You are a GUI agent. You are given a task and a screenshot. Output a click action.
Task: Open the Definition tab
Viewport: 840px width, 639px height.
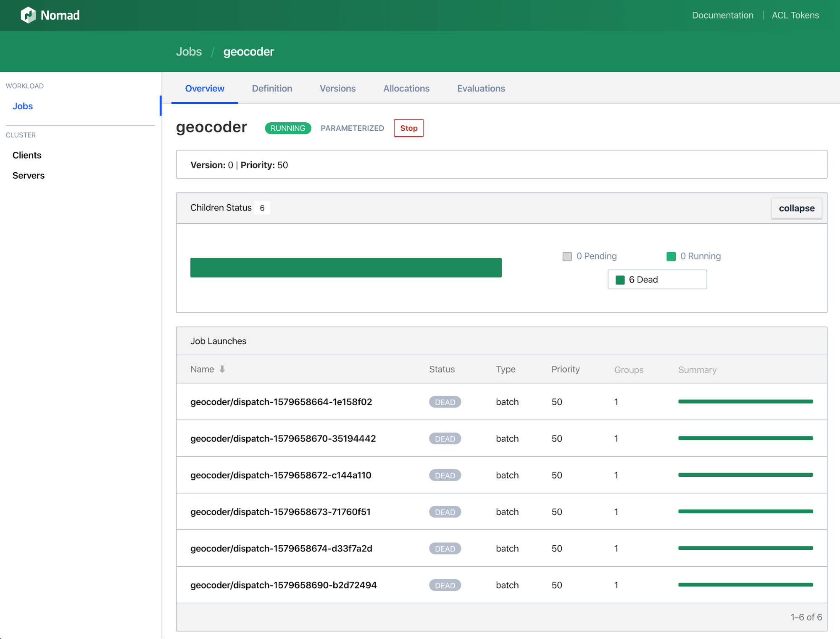(x=272, y=88)
